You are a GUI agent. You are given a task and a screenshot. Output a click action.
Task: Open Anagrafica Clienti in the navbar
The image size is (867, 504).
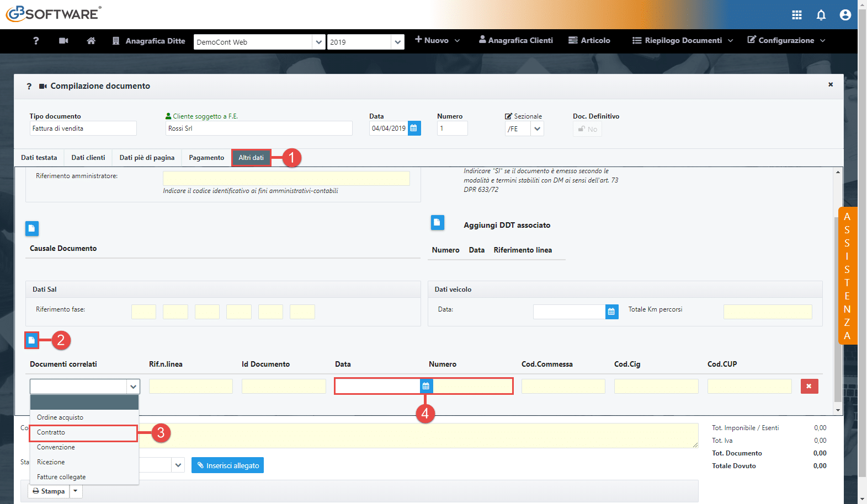(x=515, y=40)
